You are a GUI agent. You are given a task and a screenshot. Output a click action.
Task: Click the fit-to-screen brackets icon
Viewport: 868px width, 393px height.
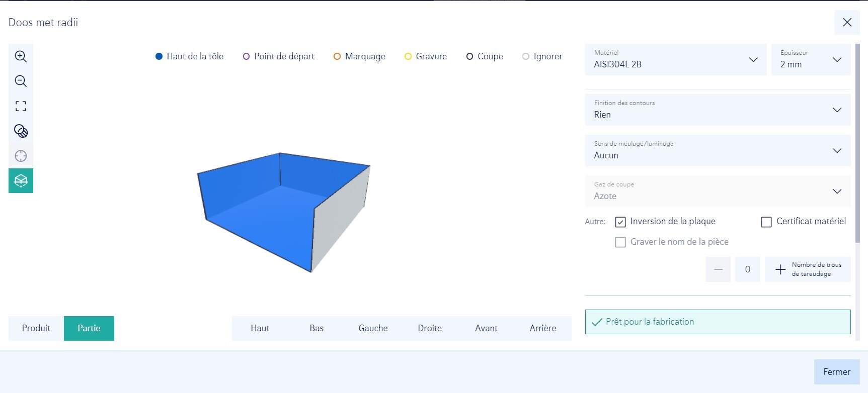point(21,106)
